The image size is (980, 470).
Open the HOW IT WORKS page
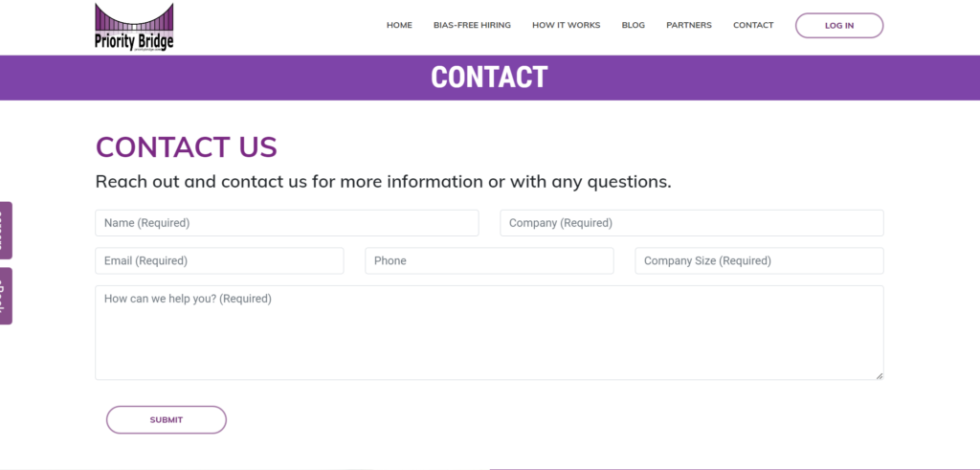(567, 26)
